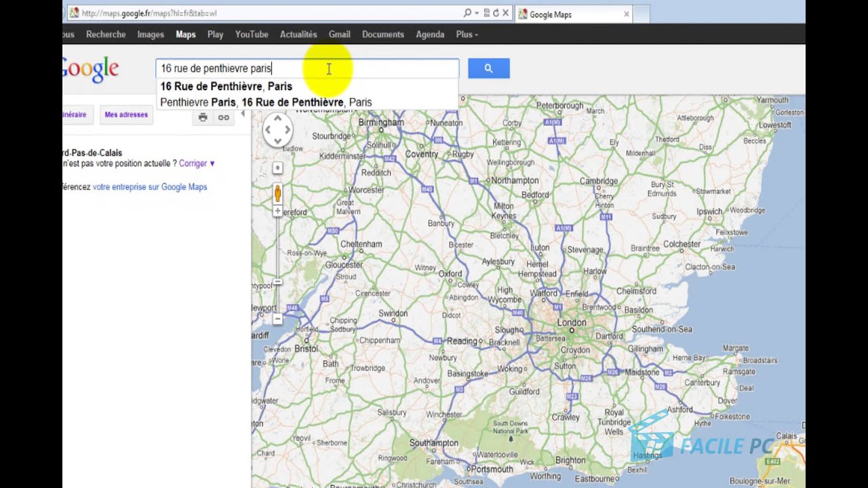The width and height of the screenshot is (868, 488).
Task: Open YouTube in the Google bar
Action: coord(252,35)
